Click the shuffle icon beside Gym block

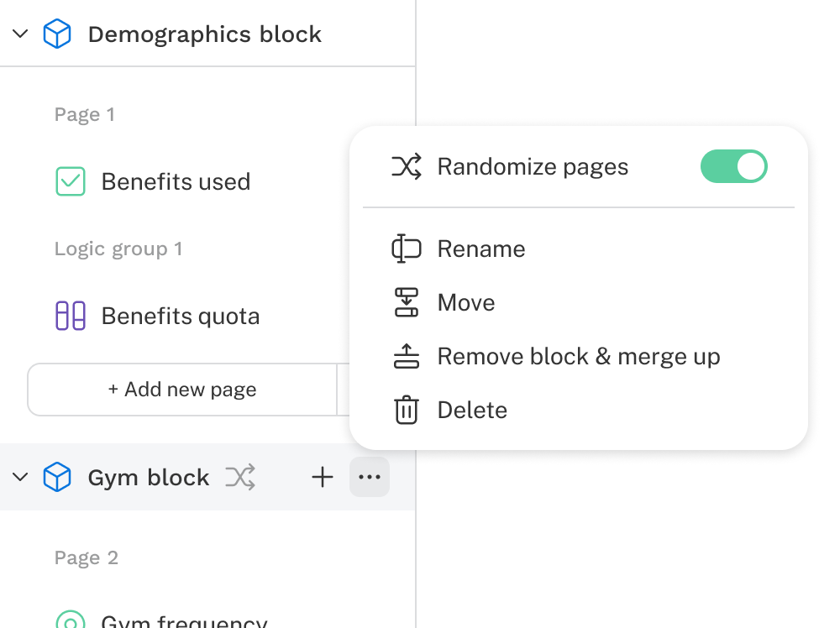(240, 478)
